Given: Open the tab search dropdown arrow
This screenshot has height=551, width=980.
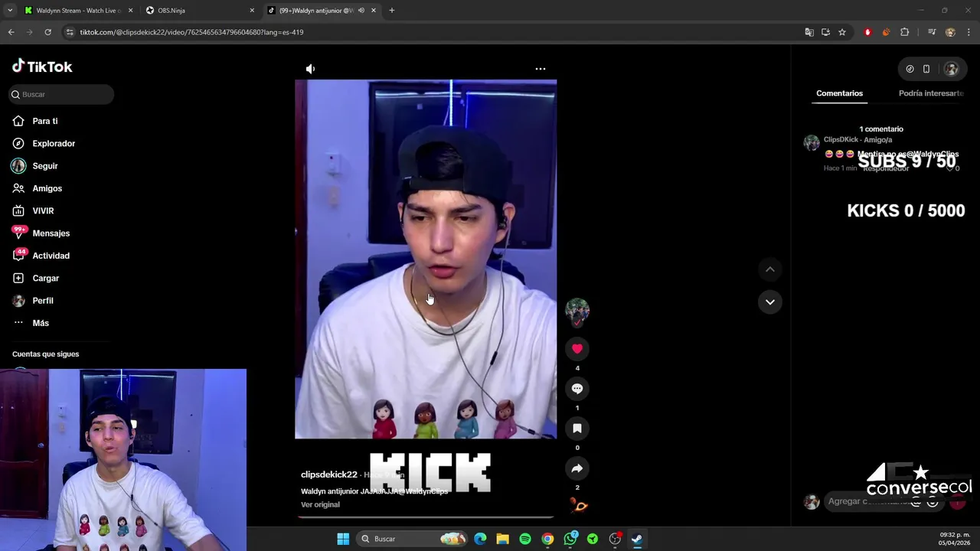Looking at the screenshot, I should point(10,11).
